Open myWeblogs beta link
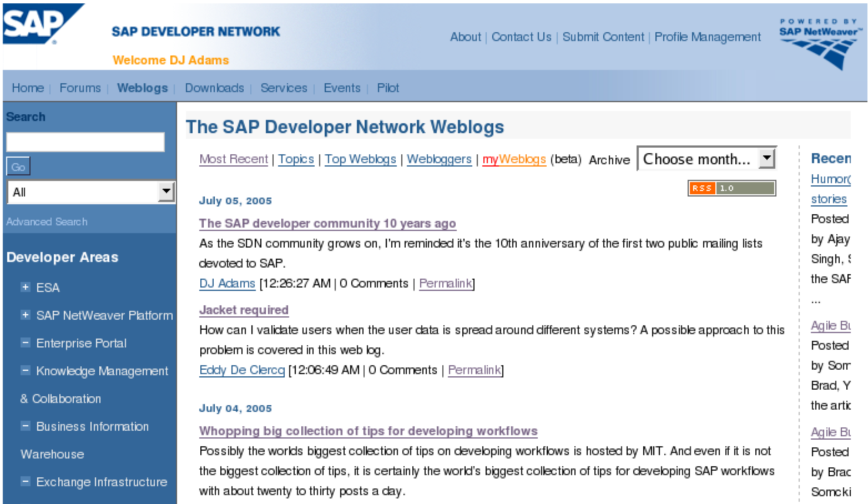Image resolution: width=868 pixels, height=504 pixels. (x=514, y=159)
